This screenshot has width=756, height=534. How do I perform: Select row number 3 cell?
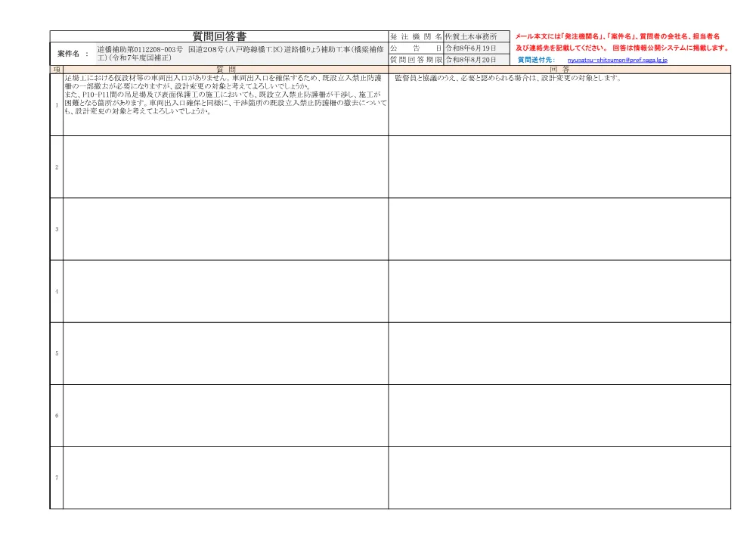point(57,229)
